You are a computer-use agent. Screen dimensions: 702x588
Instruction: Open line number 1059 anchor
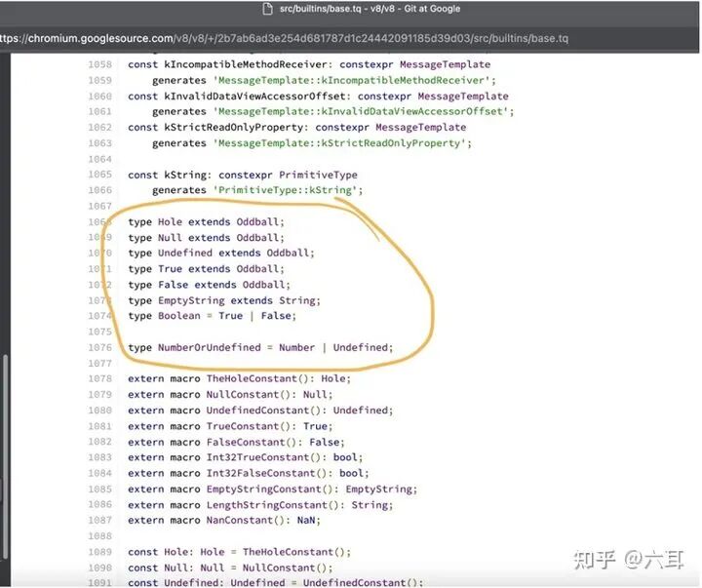pos(99,80)
